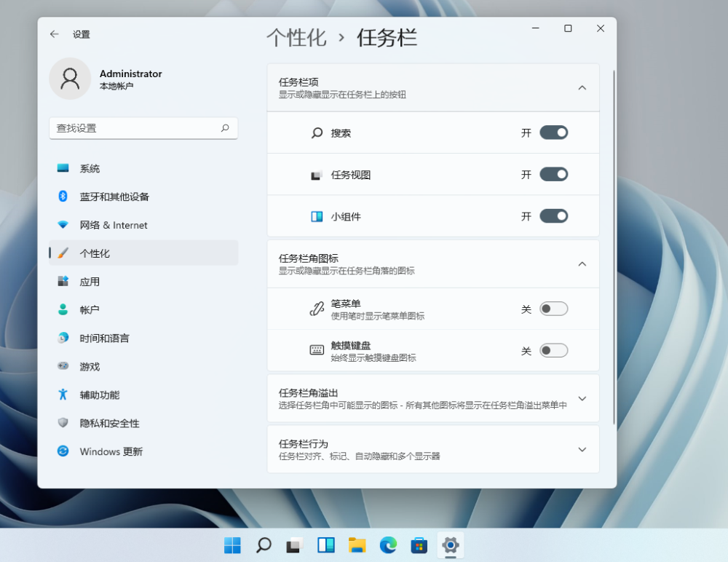
Task: Click the 个性化 breadcrumb link
Action: 296,38
